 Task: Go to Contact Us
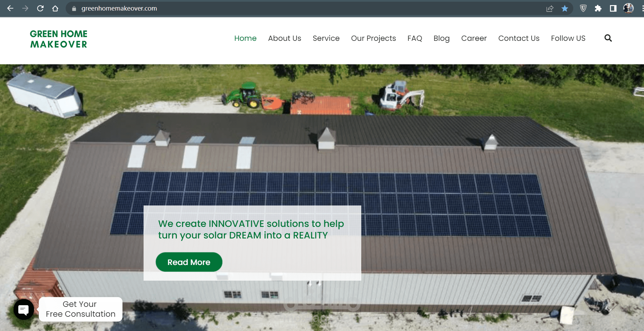(519, 38)
